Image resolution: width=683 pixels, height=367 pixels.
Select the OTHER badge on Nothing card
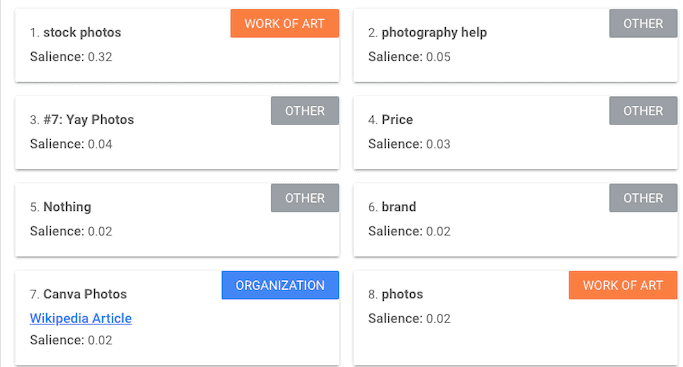click(305, 198)
